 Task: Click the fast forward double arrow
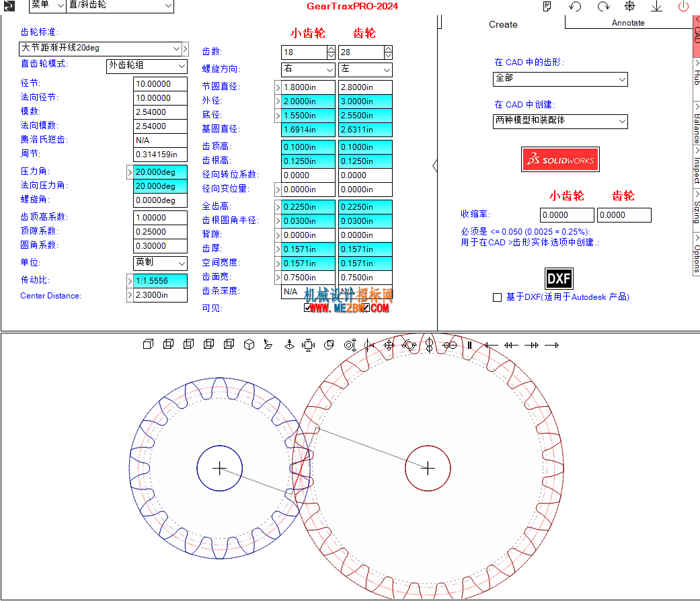(532, 345)
